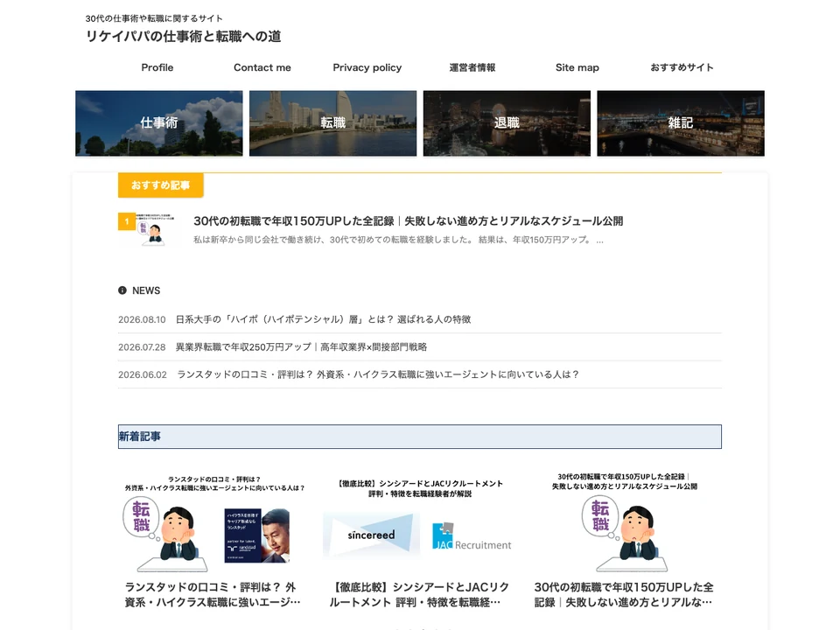Open news ランスタッドの口コミ・評判は？
This screenshot has height=630, width=840.
pyautogui.click(x=378, y=374)
